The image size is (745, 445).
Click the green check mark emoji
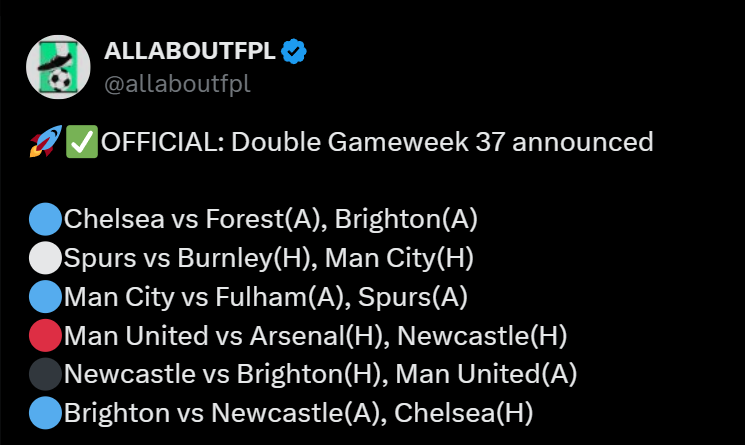(81, 142)
